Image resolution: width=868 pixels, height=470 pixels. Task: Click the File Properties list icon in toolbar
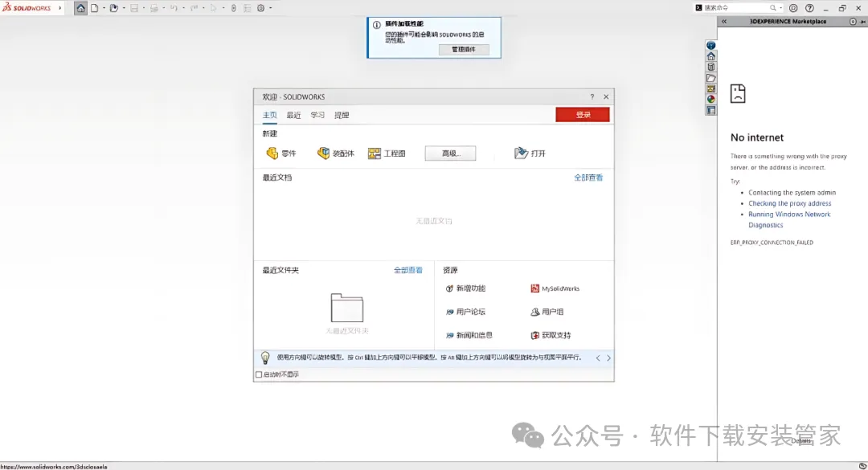247,8
